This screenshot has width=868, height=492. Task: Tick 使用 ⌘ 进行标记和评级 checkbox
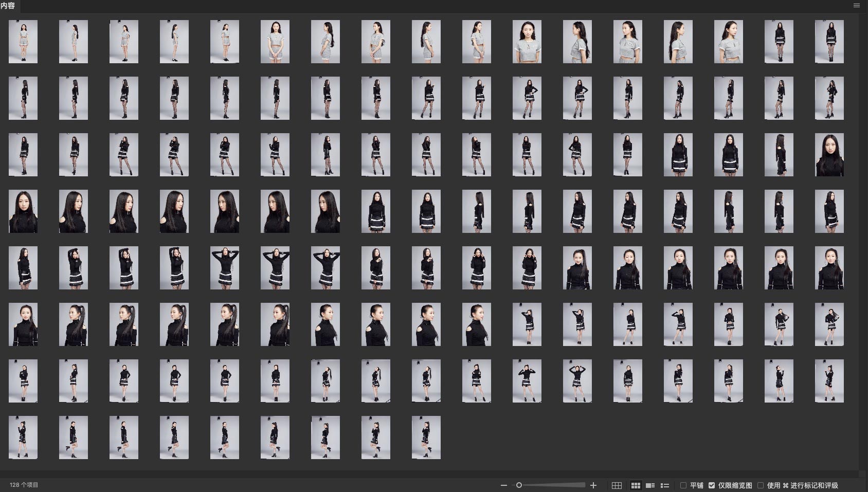pyautogui.click(x=761, y=485)
